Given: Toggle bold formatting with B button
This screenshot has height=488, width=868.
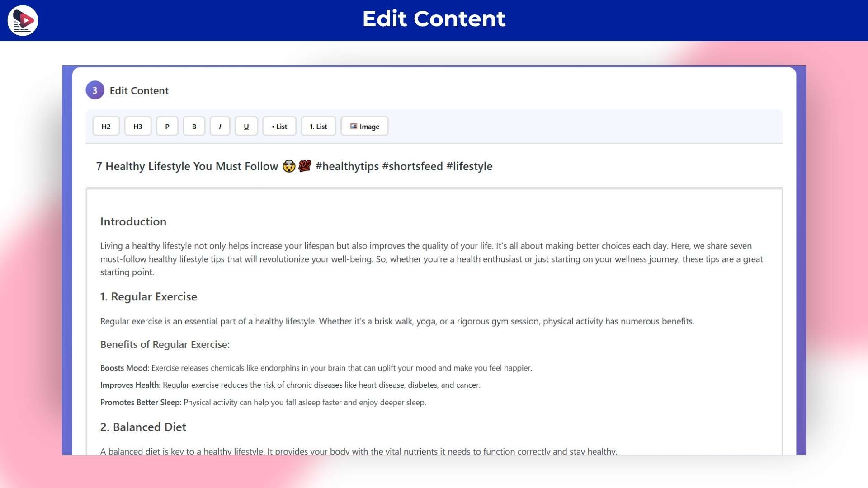Looking at the screenshot, I should [x=194, y=127].
